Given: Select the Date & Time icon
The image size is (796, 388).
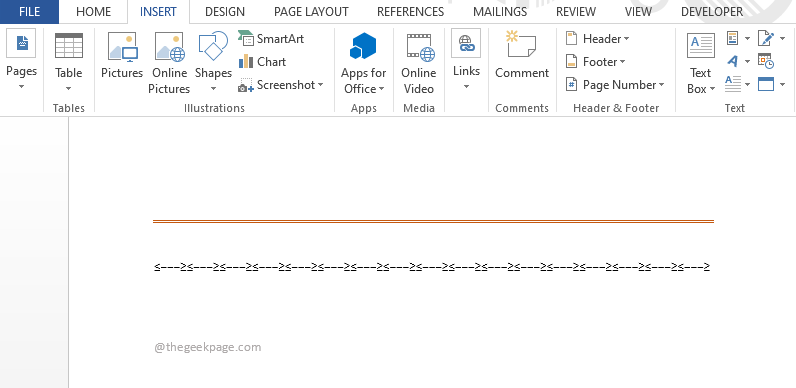Looking at the screenshot, I should coord(766,61).
